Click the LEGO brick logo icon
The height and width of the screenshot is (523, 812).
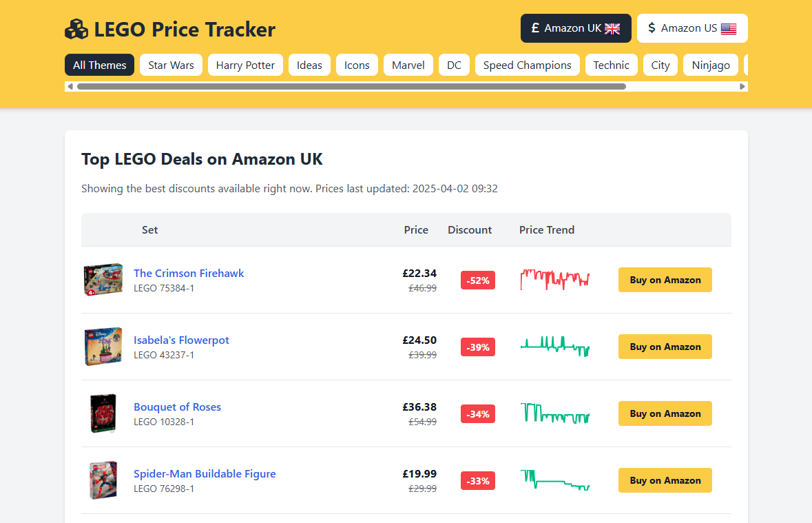(x=76, y=29)
